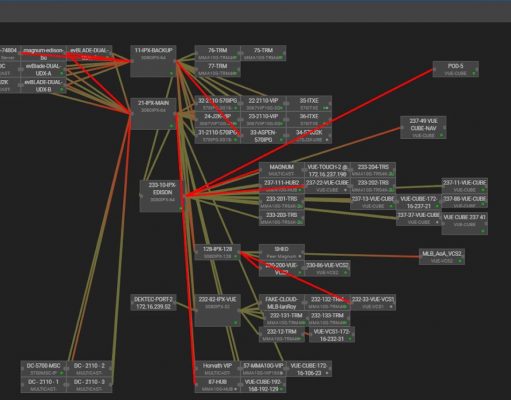
Task: Click the 237-49 VUE CUBE-NAV node
Action: [x=423, y=127]
